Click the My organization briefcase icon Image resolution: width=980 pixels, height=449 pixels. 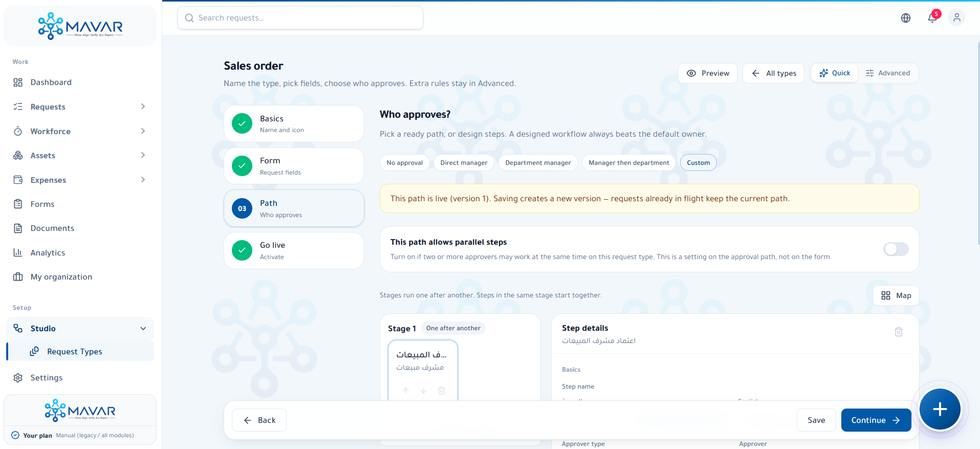[18, 276]
